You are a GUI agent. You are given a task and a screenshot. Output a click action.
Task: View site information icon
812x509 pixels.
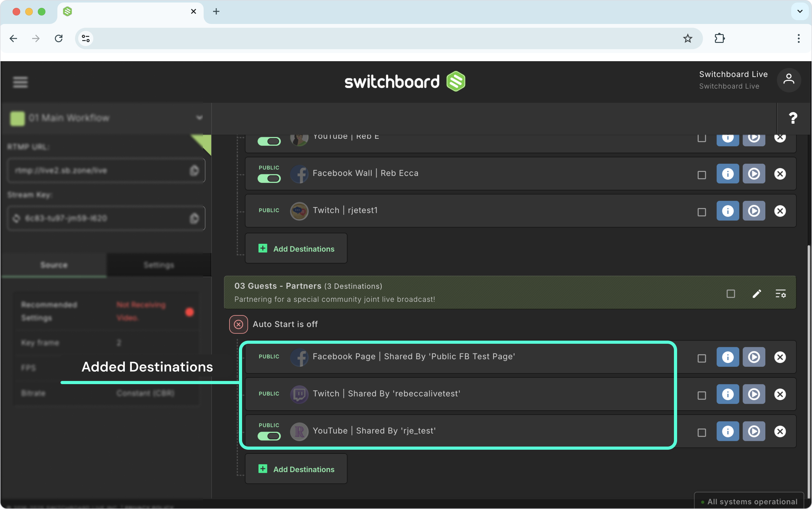[86, 38]
